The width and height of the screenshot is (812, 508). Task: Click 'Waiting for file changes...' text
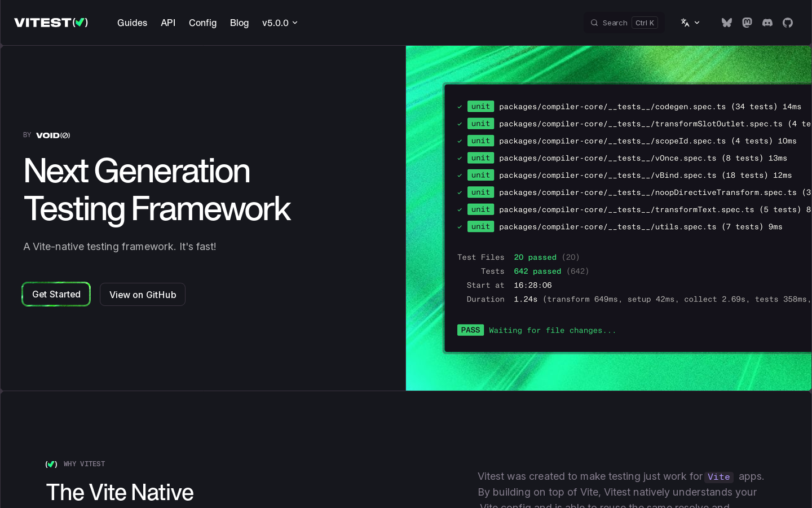(553, 331)
